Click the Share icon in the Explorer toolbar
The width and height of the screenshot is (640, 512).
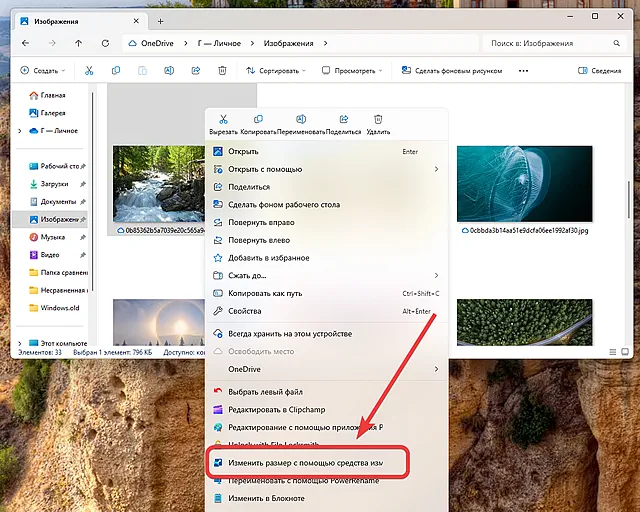[x=196, y=71]
